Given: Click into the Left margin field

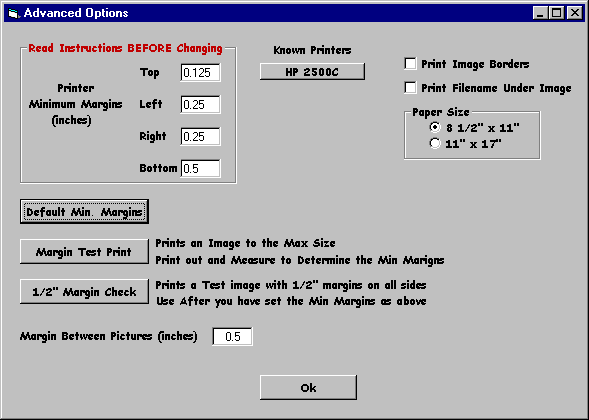Looking at the screenshot, I should pyautogui.click(x=200, y=104).
